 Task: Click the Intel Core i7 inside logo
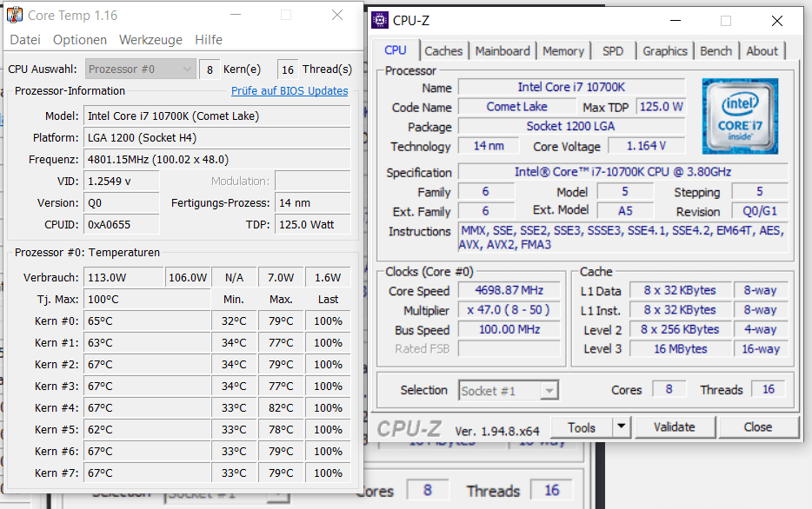click(x=740, y=116)
